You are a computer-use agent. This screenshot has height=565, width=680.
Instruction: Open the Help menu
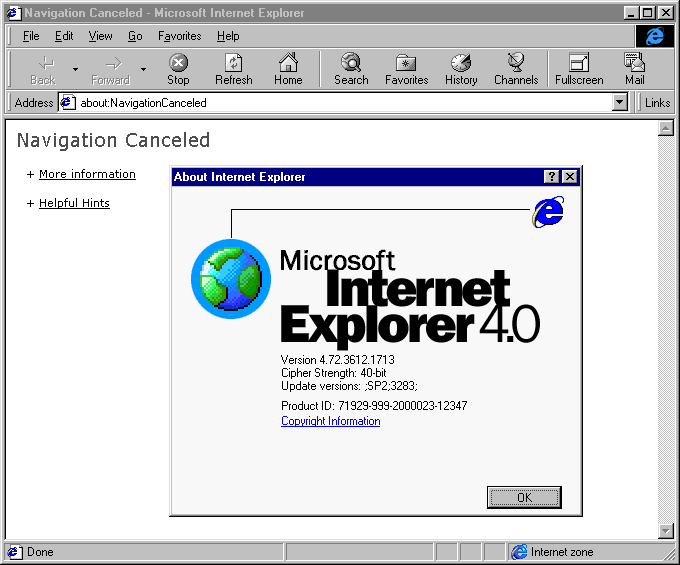tap(228, 36)
